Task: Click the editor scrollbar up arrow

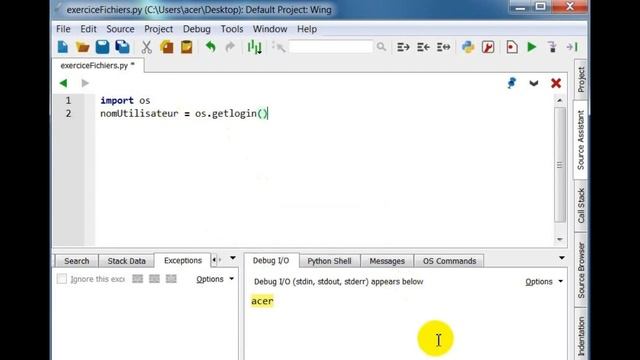Action: pyautogui.click(x=560, y=100)
